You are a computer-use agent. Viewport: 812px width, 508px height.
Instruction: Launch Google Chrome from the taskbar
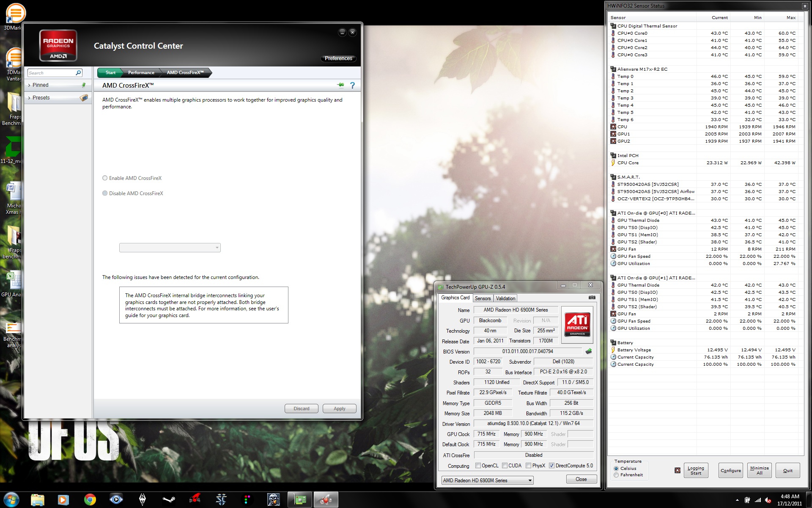90,500
